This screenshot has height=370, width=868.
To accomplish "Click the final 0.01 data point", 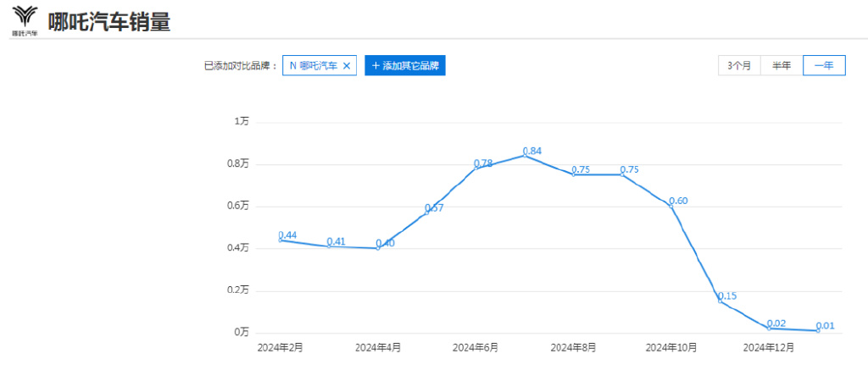I will (818, 330).
